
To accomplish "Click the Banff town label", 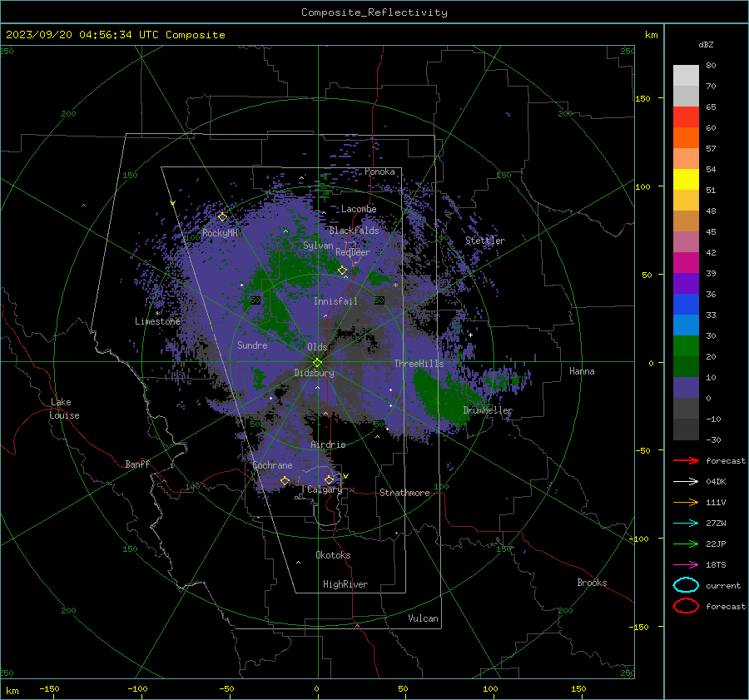I will (137, 464).
